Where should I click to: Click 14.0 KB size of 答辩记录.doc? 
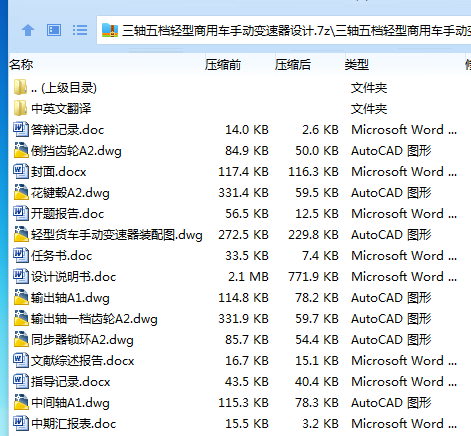coord(247,130)
